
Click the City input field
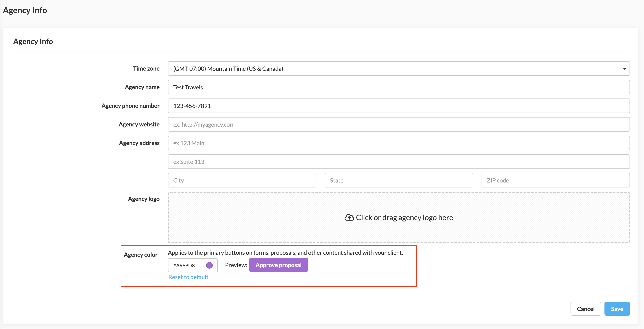pyautogui.click(x=242, y=180)
